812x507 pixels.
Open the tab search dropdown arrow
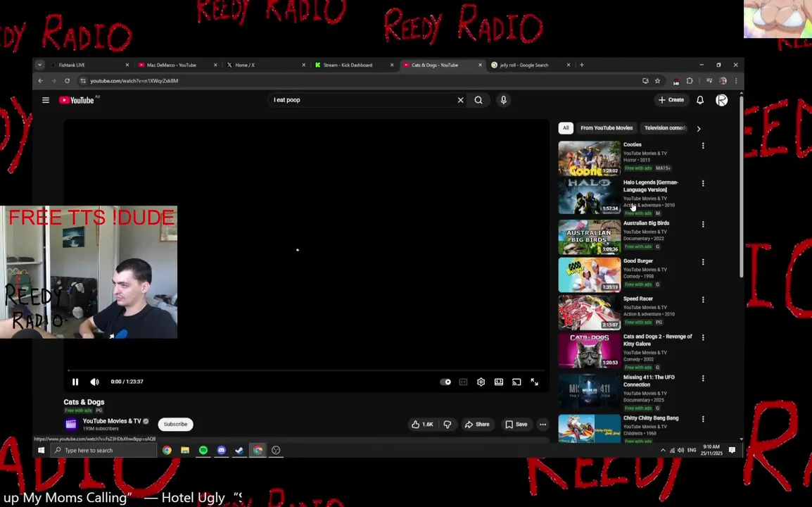coord(40,65)
